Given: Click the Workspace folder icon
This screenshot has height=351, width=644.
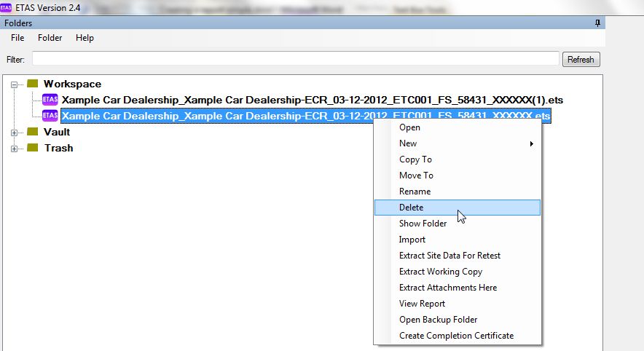Looking at the screenshot, I should pos(33,84).
